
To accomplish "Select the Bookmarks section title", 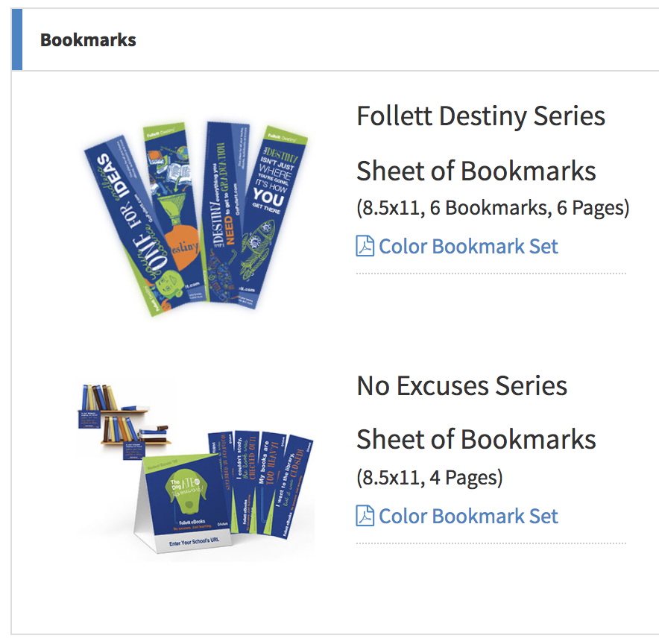I will click(88, 40).
